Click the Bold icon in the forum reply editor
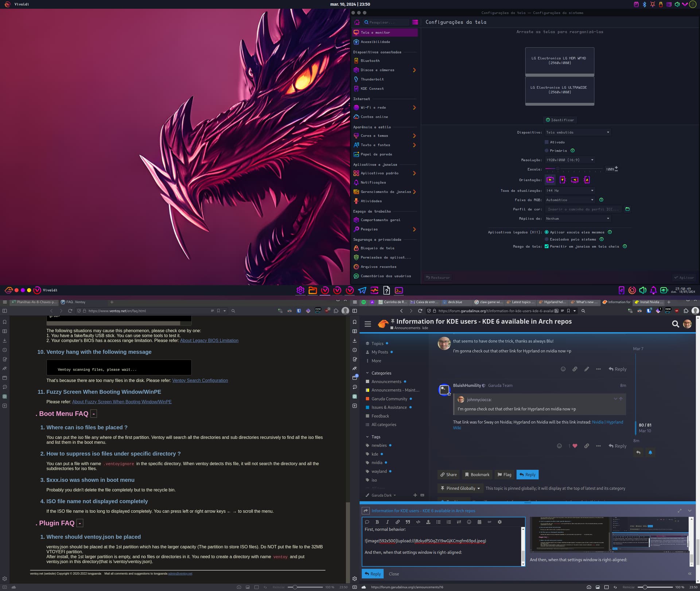Image resolution: width=700 pixels, height=591 pixels. click(377, 522)
